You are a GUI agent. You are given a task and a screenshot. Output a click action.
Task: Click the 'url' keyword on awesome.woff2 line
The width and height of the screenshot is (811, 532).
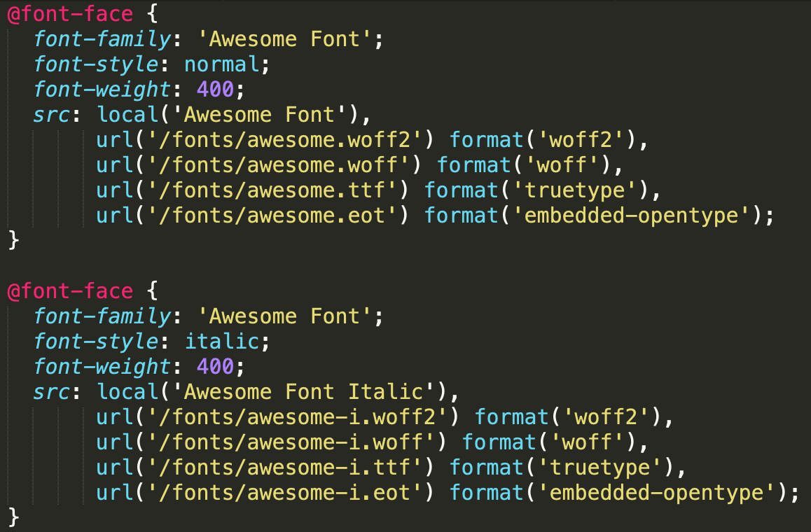(x=115, y=140)
